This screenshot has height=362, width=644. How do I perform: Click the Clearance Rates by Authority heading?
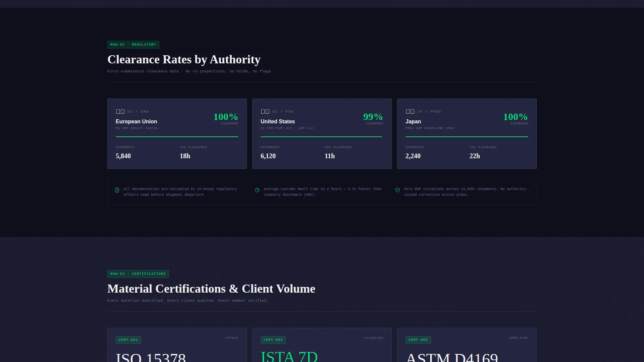point(184,59)
